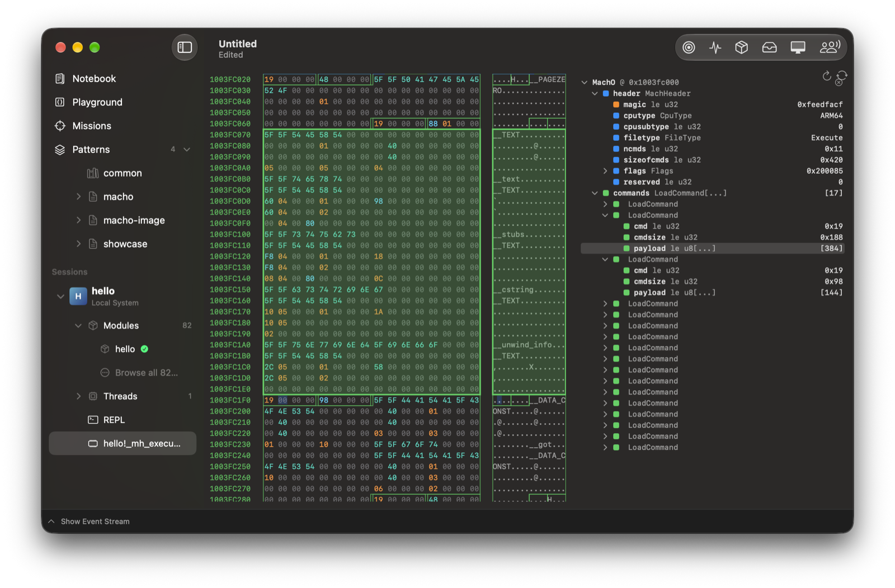Select the payload [384] row
The width and height of the screenshot is (895, 588).
tap(712, 248)
